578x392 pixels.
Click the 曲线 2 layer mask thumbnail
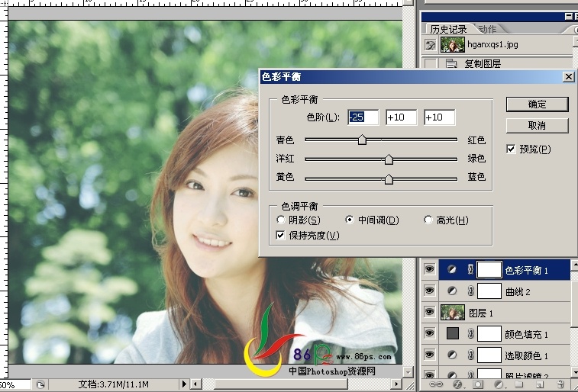[x=489, y=291]
